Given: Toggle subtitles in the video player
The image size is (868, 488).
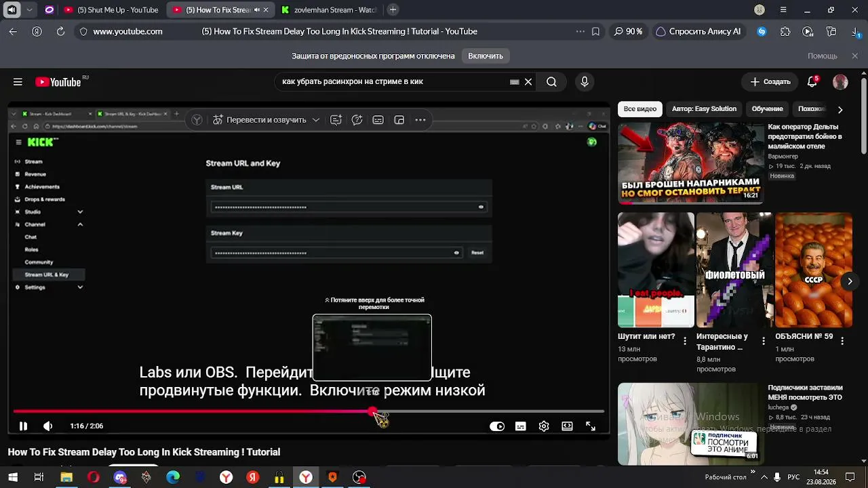Looking at the screenshot, I should tap(520, 426).
